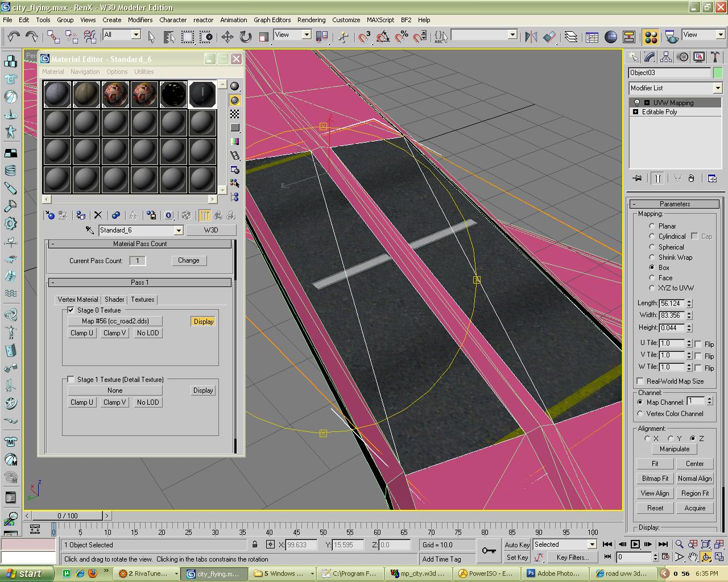728x582 pixels.
Task: Switch to the Shader tab
Action: point(114,300)
